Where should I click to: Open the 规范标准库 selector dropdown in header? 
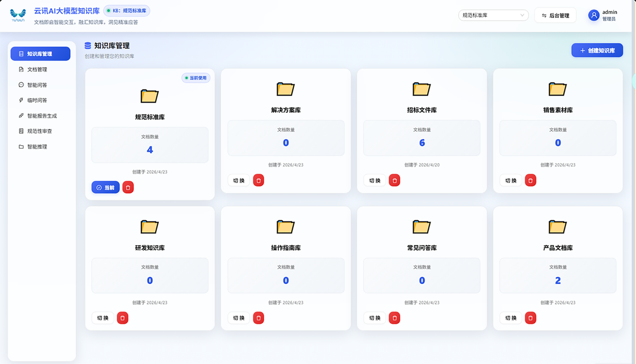click(493, 15)
